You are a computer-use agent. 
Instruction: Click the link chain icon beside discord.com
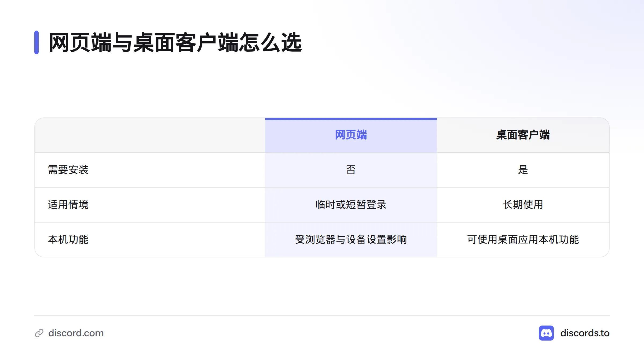click(39, 333)
